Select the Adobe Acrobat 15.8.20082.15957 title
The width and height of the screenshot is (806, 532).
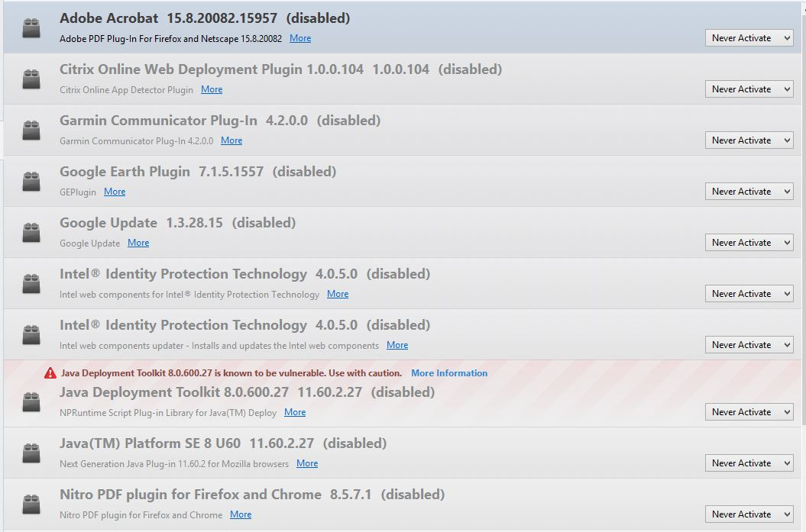click(169, 18)
